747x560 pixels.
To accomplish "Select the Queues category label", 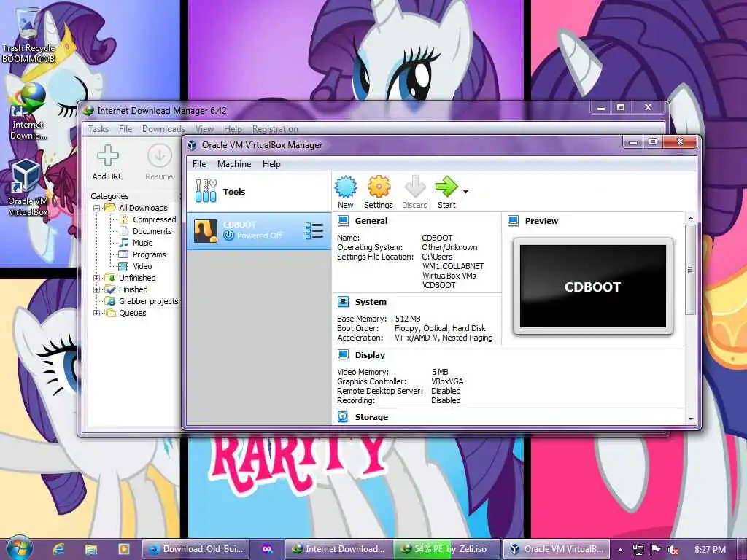I will 133,313.
